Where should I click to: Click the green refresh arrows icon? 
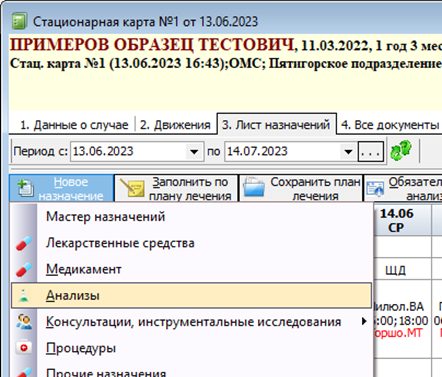click(400, 151)
